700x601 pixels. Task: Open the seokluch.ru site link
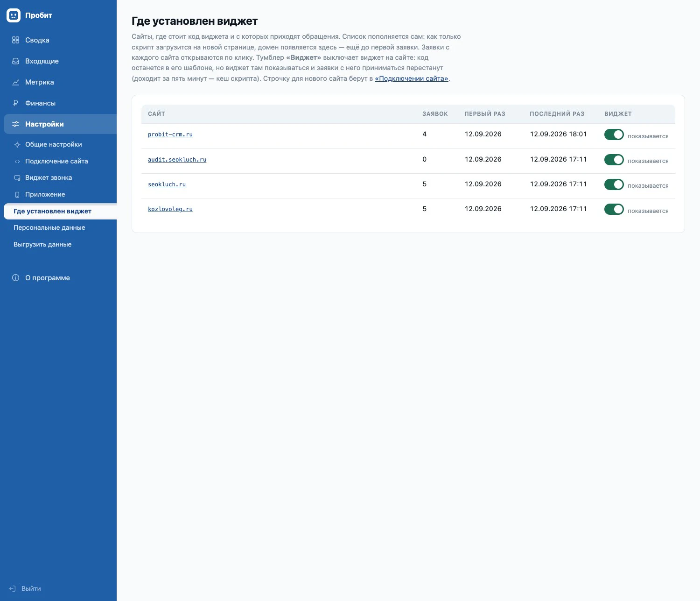[x=167, y=184]
